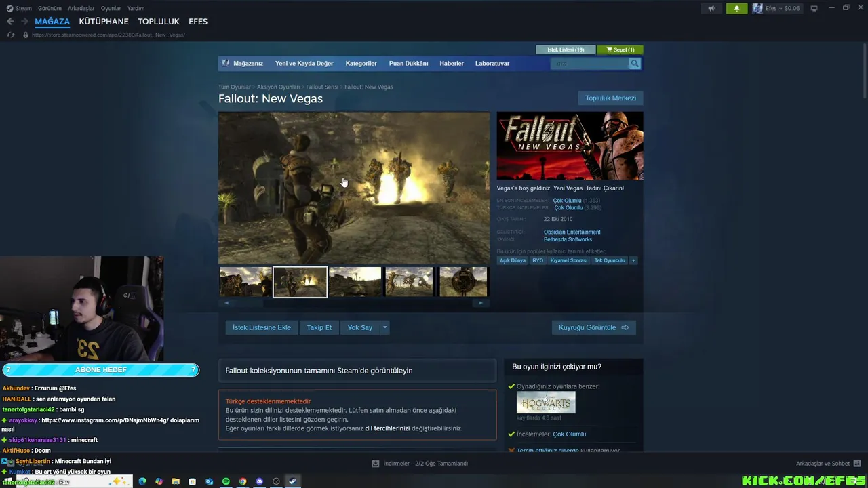Click Aksiyon Oyunları breadcrumb
Image resolution: width=868 pixels, height=488 pixels.
click(x=278, y=87)
